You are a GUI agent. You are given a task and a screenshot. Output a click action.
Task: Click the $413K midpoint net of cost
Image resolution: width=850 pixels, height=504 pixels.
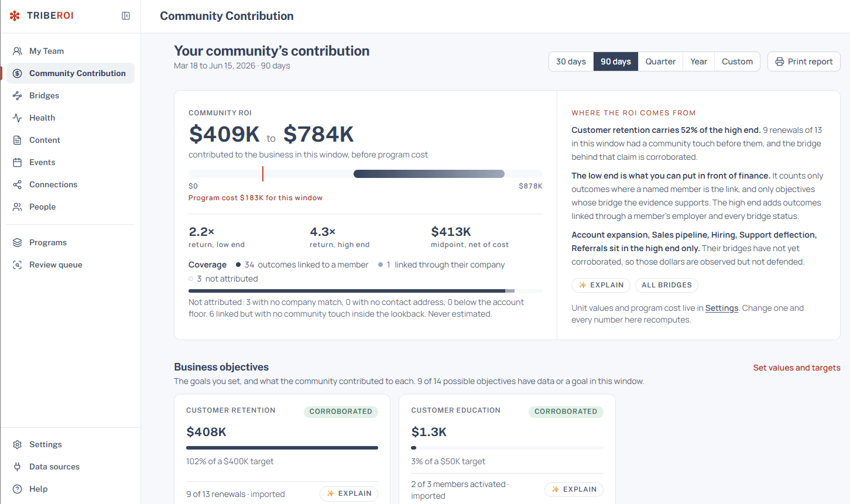[451, 232]
